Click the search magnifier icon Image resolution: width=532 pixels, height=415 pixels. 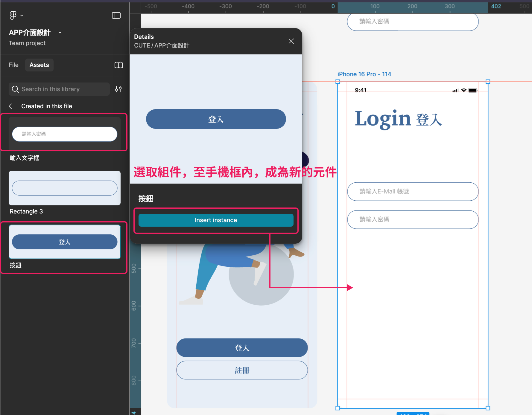[x=15, y=89]
